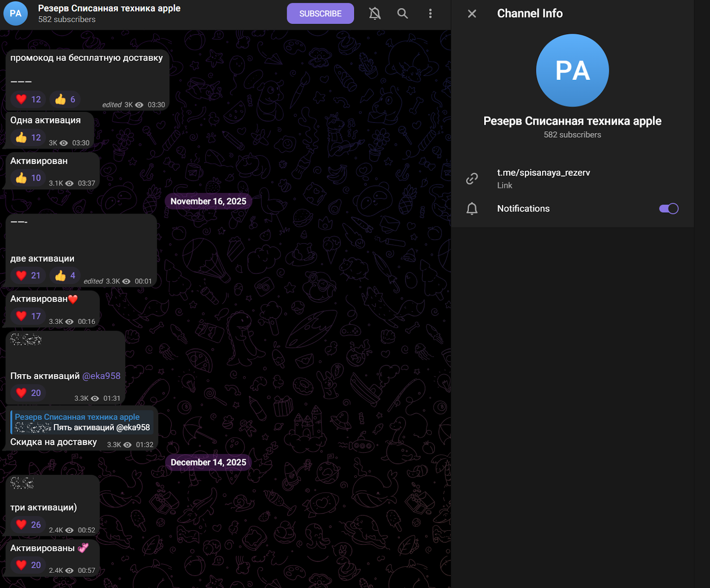Click the bell icon beside Notifications
This screenshot has height=588, width=710.
[472, 209]
